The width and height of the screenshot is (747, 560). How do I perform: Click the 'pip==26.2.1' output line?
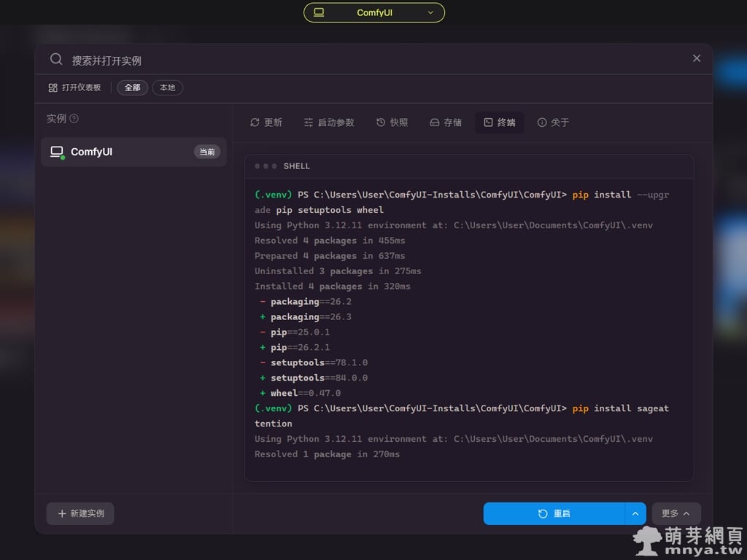coord(295,347)
